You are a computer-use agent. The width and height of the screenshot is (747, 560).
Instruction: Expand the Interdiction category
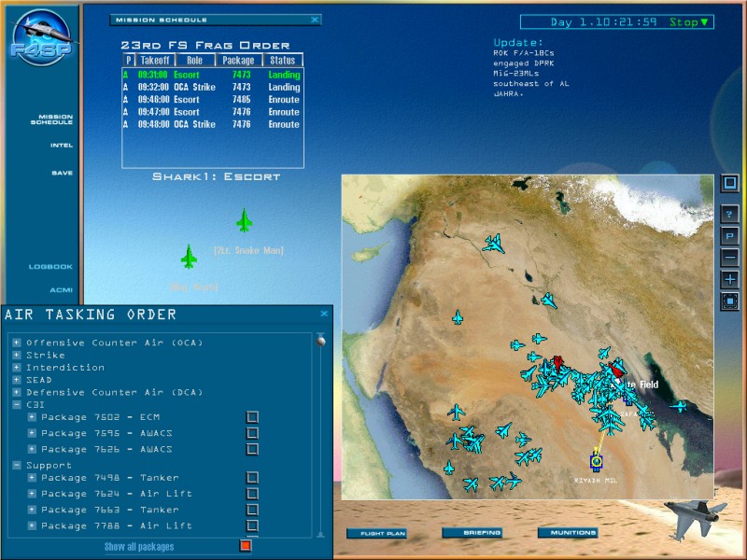coord(17,368)
